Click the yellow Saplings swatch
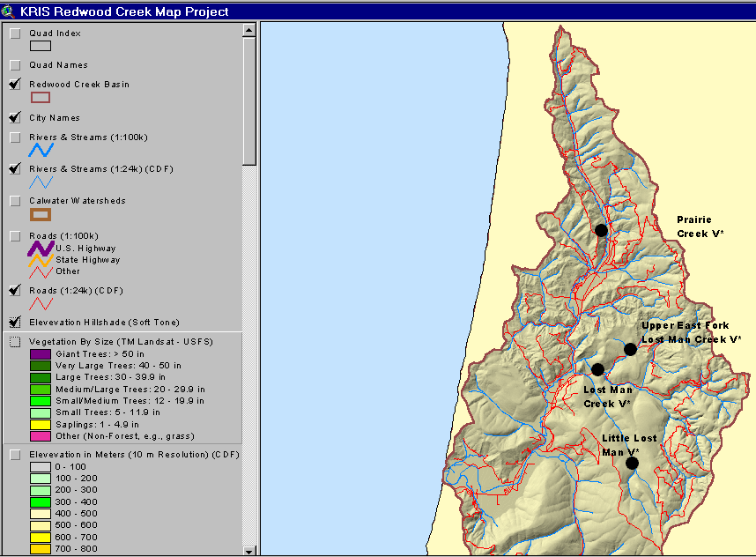This screenshot has height=557, width=756. point(41,425)
